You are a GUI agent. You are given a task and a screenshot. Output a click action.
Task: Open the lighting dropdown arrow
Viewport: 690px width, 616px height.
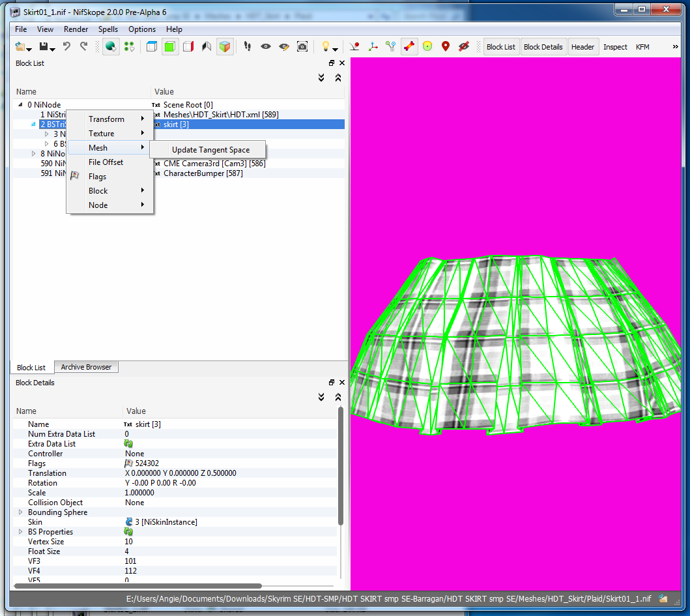(x=336, y=50)
